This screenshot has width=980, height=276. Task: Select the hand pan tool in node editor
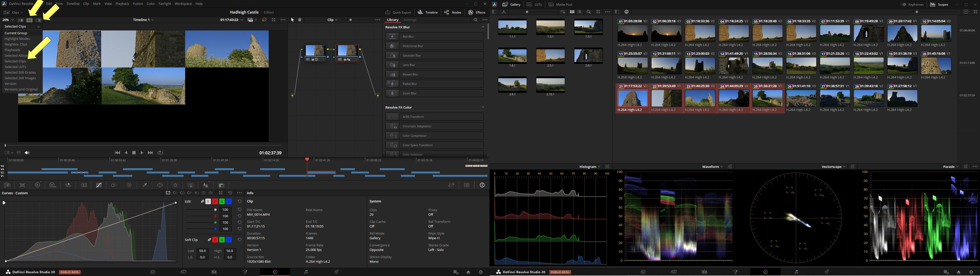coord(300,20)
